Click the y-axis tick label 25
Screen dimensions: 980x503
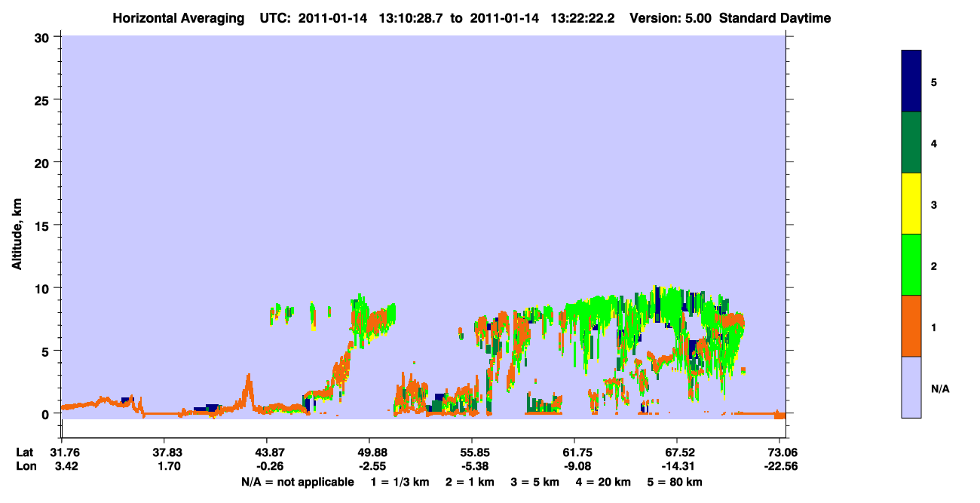click(43, 100)
